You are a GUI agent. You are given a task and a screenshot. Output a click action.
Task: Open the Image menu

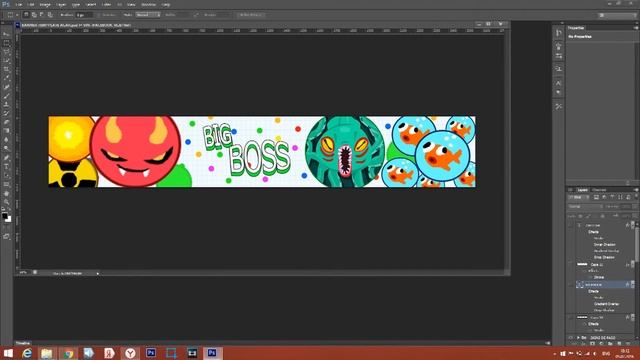click(x=45, y=4)
